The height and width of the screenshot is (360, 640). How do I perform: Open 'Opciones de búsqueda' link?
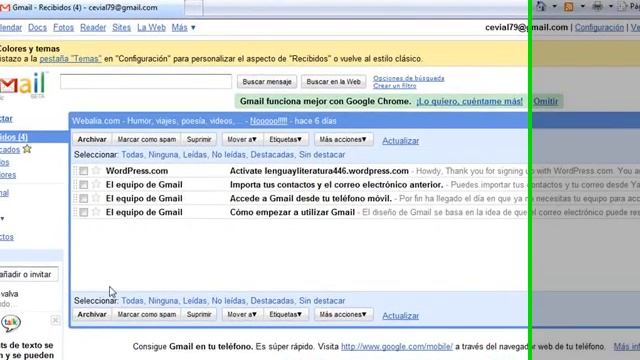click(409, 78)
